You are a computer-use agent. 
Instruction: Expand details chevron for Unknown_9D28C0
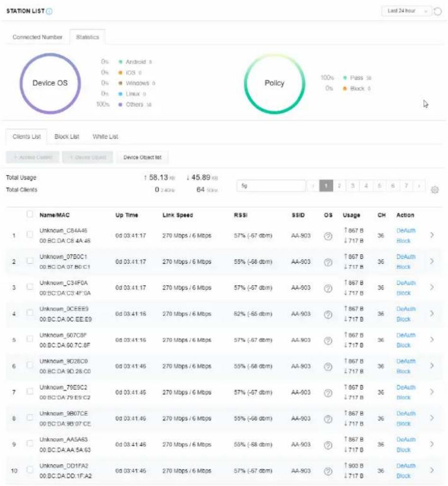(432, 366)
